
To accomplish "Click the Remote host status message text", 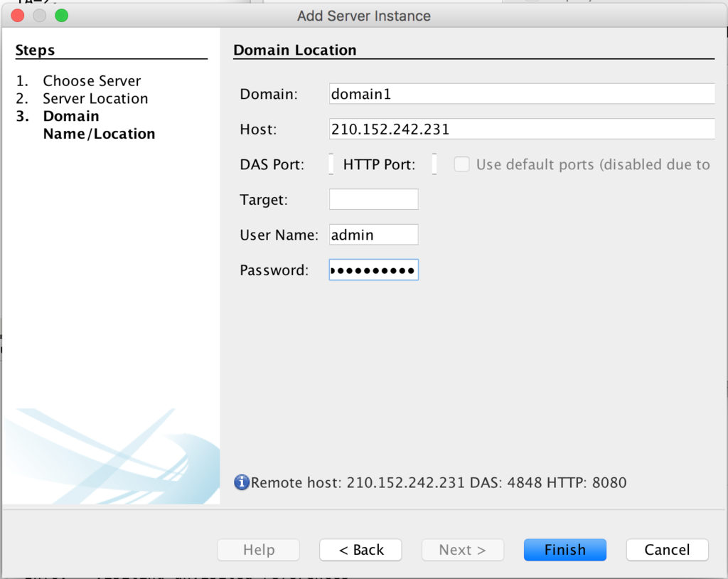I will 439,482.
